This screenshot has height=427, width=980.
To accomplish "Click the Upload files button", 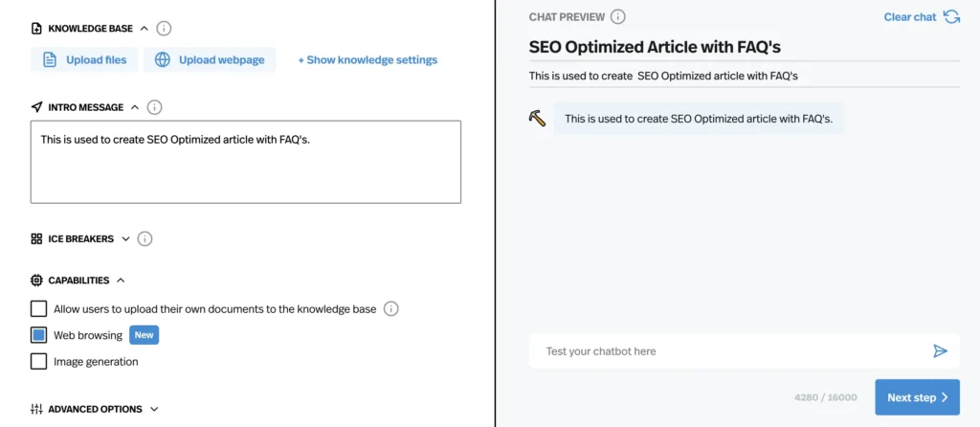I will tap(84, 60).
